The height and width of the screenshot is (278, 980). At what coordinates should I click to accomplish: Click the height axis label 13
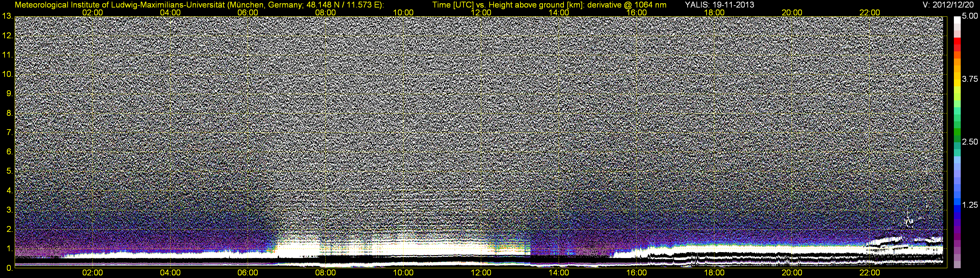coord(7,16)
